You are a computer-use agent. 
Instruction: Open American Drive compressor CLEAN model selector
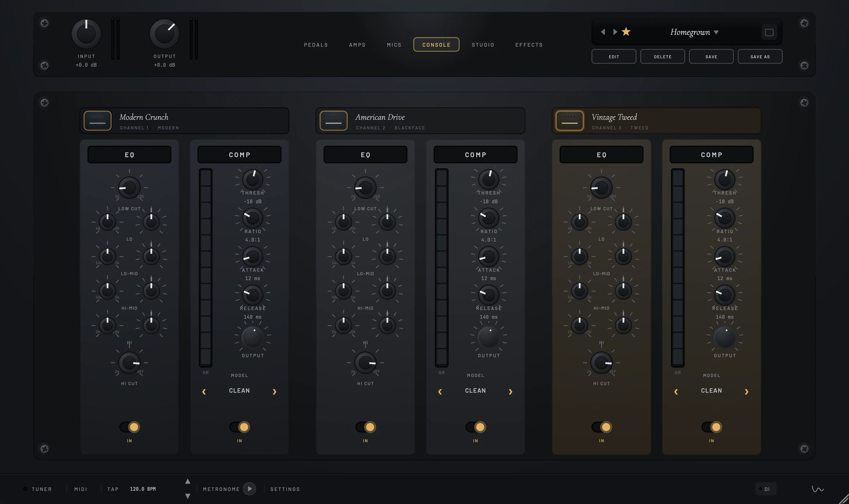pos(475,390)
